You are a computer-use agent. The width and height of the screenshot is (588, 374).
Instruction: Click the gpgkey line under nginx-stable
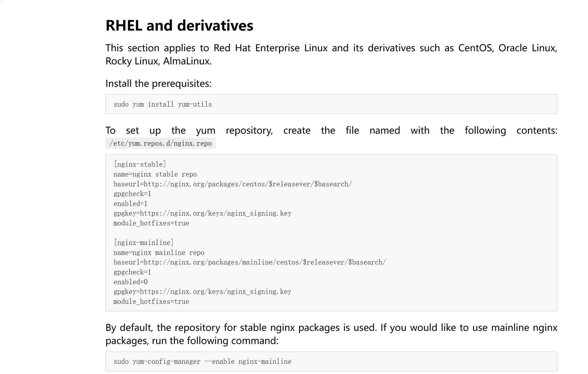pos(202,213)
